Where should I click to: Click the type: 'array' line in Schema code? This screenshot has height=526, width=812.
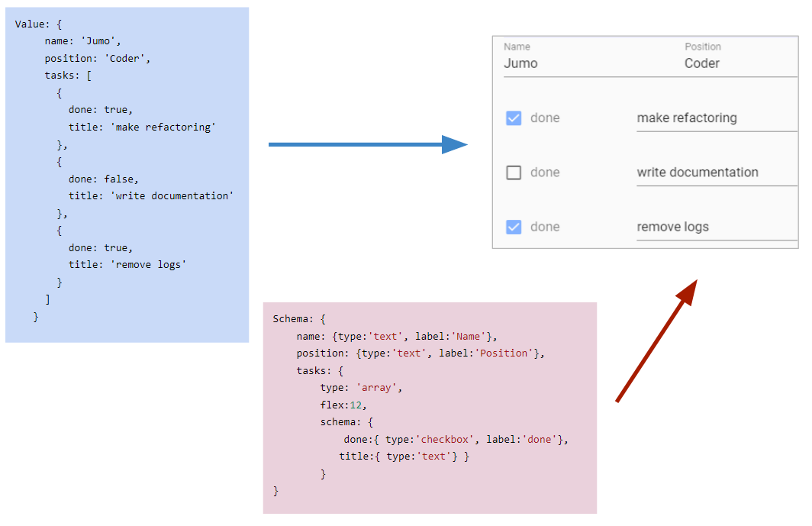(361, 388)
